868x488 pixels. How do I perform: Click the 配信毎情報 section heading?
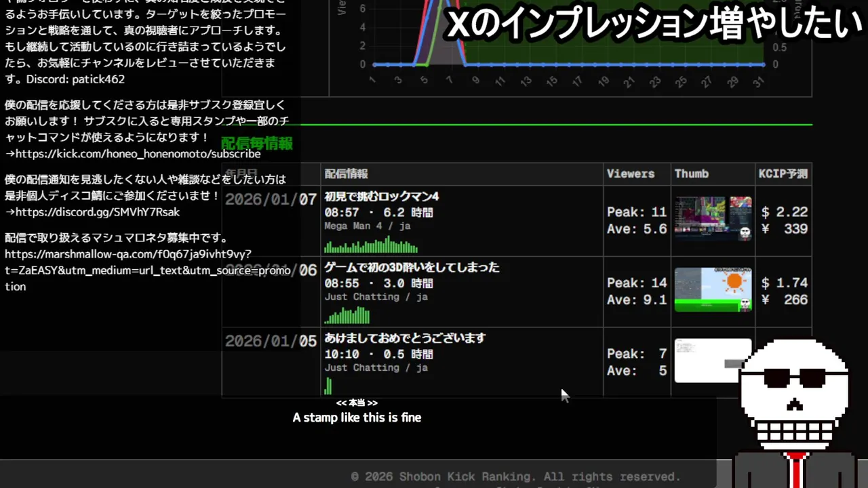(257, 143)
